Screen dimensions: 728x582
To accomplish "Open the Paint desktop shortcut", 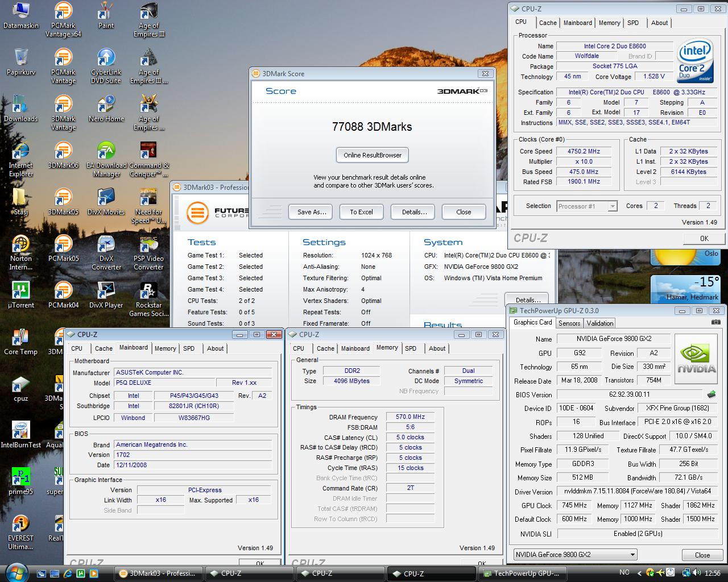I will pyautogui.click(x=106, y=16).
